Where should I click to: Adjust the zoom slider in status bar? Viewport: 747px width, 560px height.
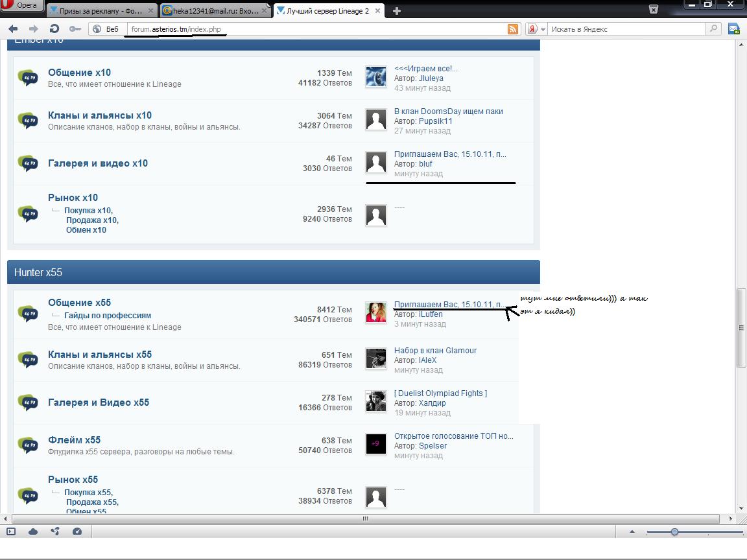(x=674, y=531)
